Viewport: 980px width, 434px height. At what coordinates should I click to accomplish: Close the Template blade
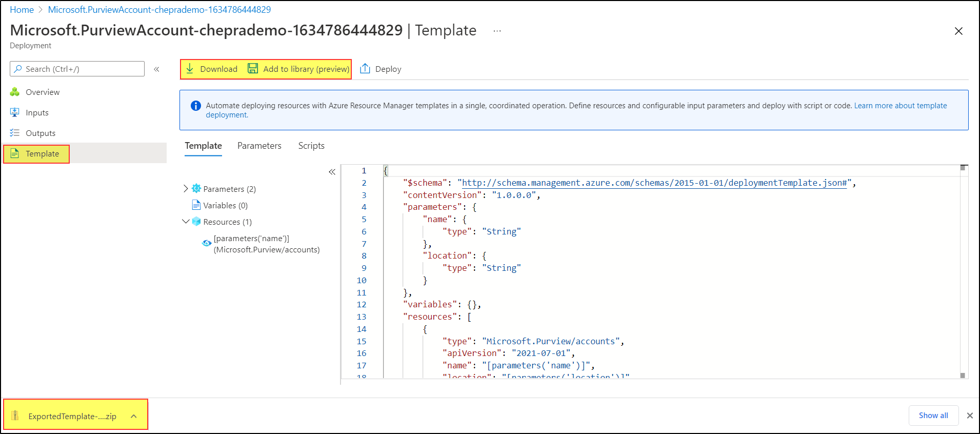click(958, 31)
